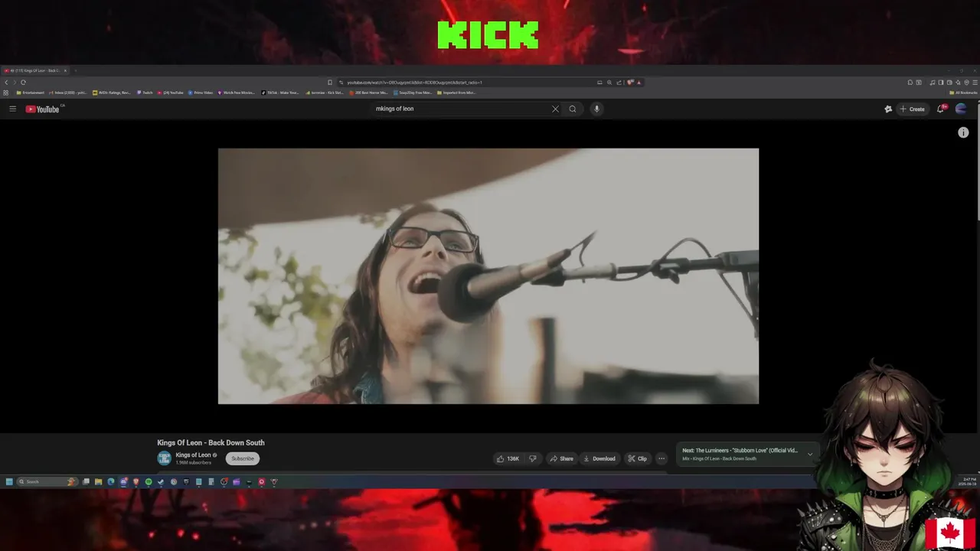Open Entertainment bookmarks folder
The height and width of the screenshot is (551, 980).
pos(31,93)
